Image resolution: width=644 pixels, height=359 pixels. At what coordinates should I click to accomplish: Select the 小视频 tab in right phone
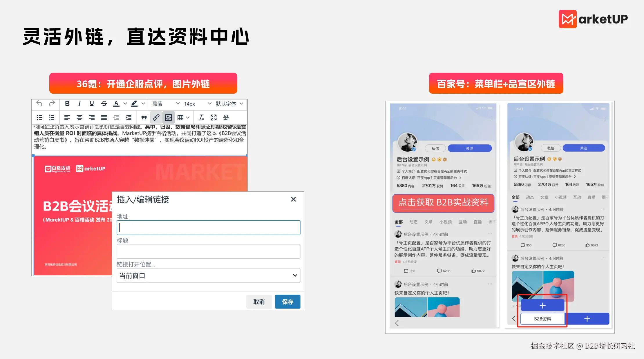(x=560, y=197)
